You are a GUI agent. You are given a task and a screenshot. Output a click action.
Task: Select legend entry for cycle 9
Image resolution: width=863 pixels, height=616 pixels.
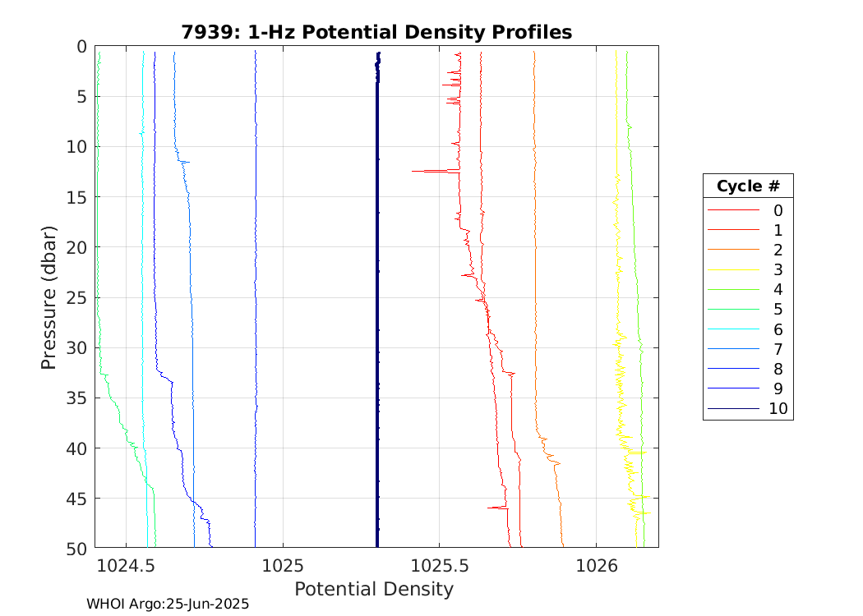[x=748, y=388]
